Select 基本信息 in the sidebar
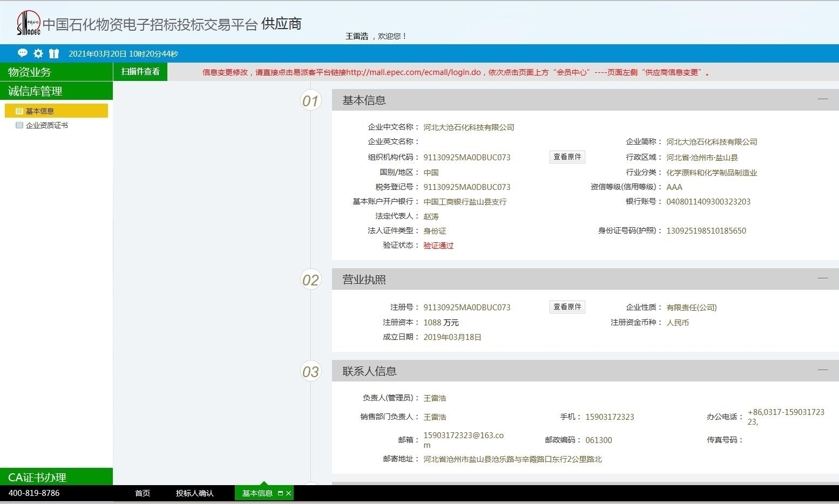The height and width of the screenshot is (504, 839). 56,111
